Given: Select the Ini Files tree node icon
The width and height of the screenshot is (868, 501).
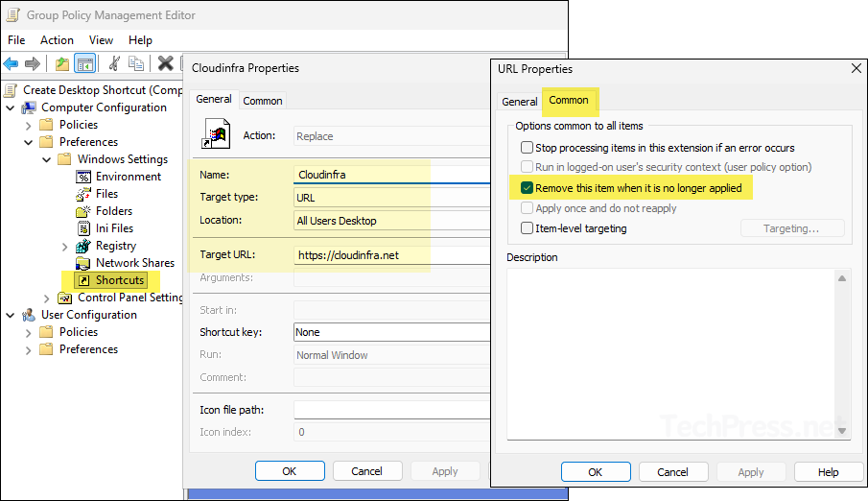Looking at the screenshot, I should click(83, 228).
